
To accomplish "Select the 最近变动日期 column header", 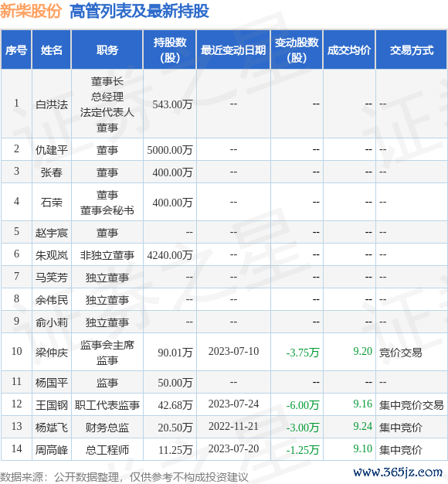I will point(233,50).
